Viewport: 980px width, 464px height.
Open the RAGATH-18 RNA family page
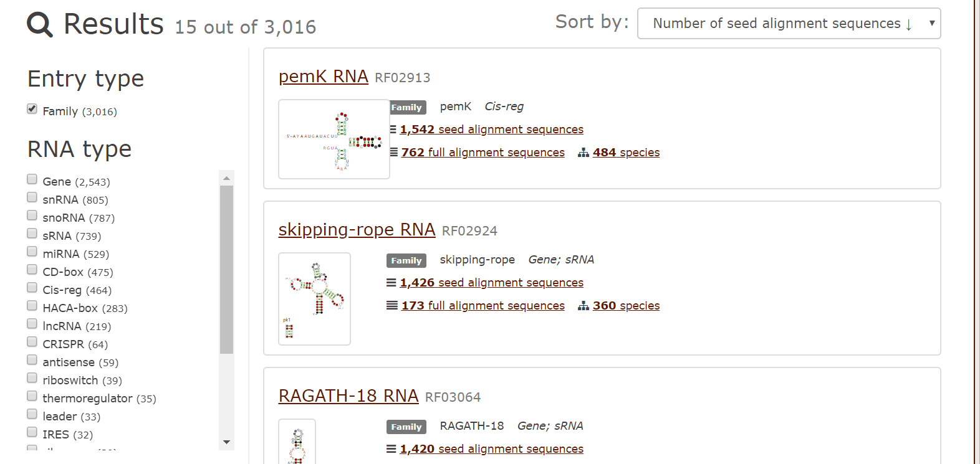click(x=348, y=395)
